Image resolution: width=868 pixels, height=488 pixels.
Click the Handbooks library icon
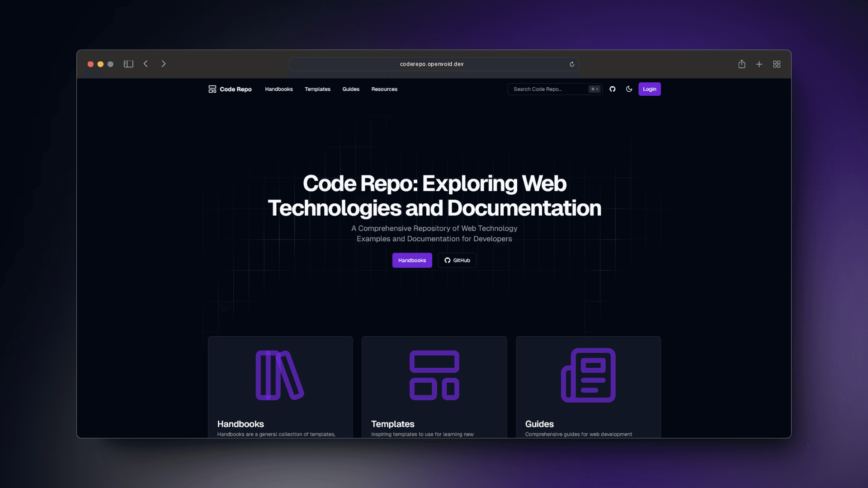coord(280,375)
